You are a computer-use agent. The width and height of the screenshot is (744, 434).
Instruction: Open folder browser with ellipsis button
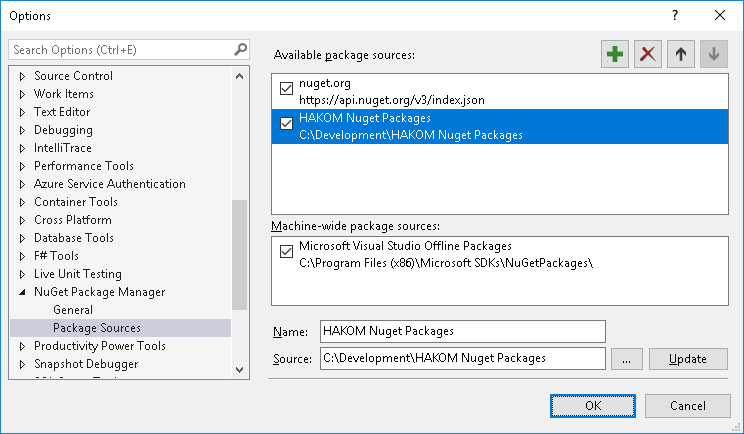[625, 359]
